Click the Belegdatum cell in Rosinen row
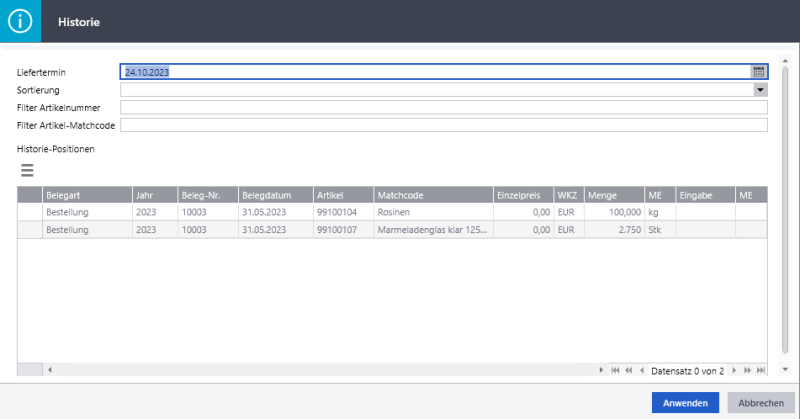 (276, 212)
